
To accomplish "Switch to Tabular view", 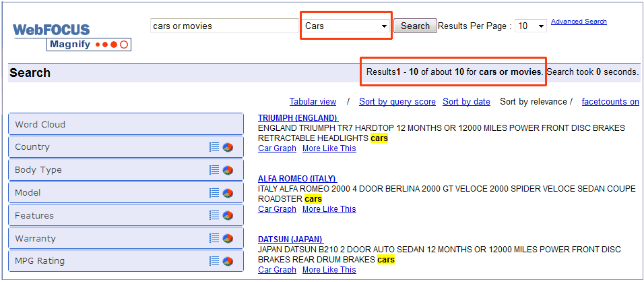I will coord(313,102).
